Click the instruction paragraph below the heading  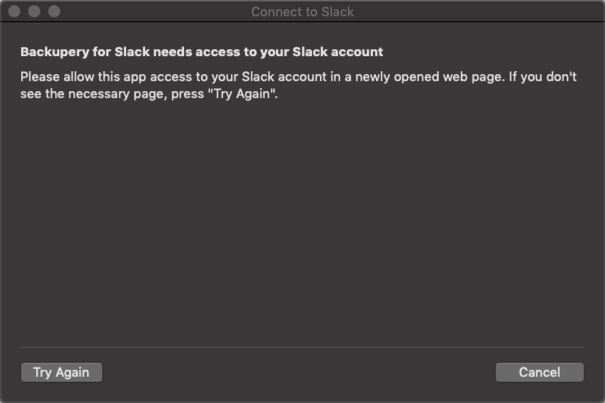[298, 85]
